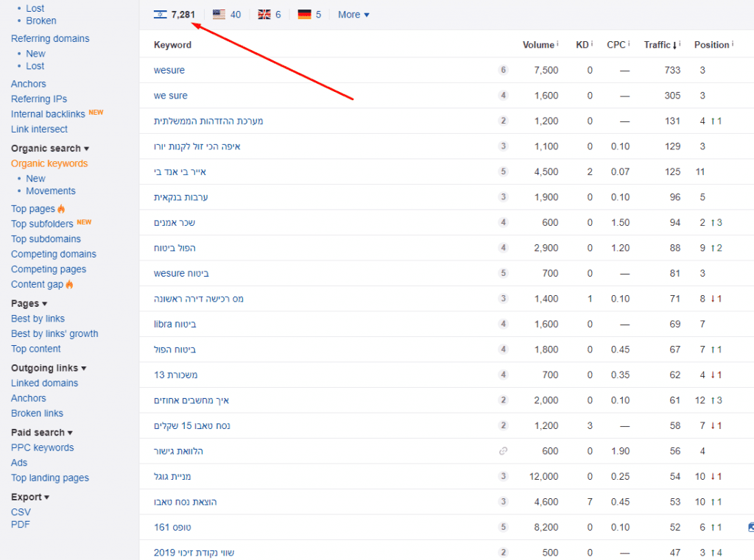Open Top landing pages report
Image resolution: width=754 pixels, height=560 pixels.
click(50, 478)
